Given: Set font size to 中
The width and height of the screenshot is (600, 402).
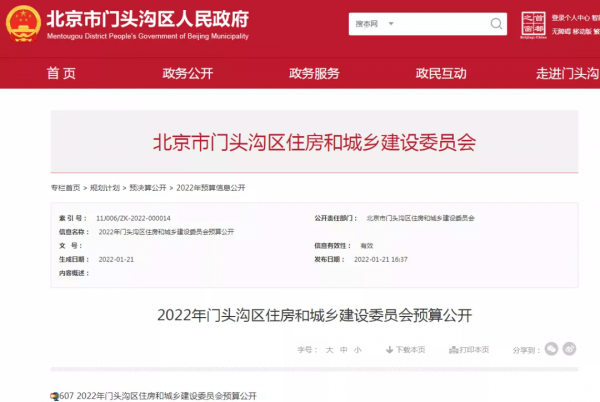Looking at the screenshot, I should (x=344, y=350).
